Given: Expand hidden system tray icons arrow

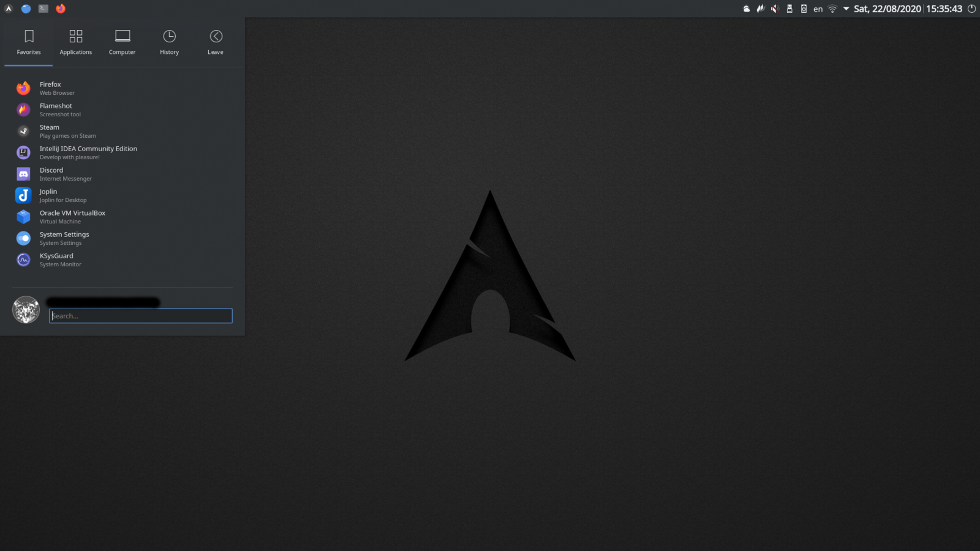Looking at the screenshot, I should (x=846, y=9).
